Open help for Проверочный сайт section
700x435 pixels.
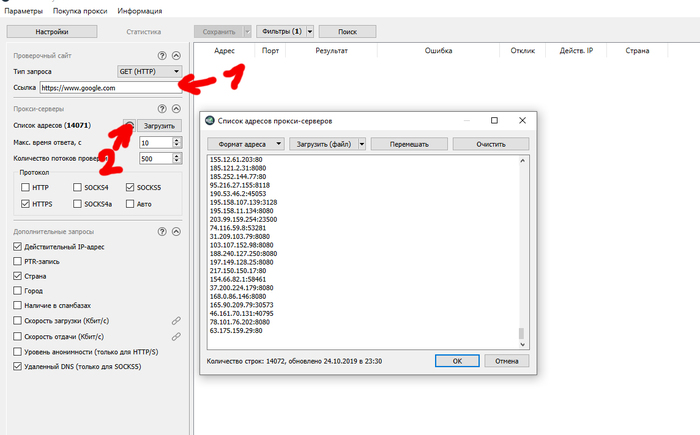tap(162, 56)
